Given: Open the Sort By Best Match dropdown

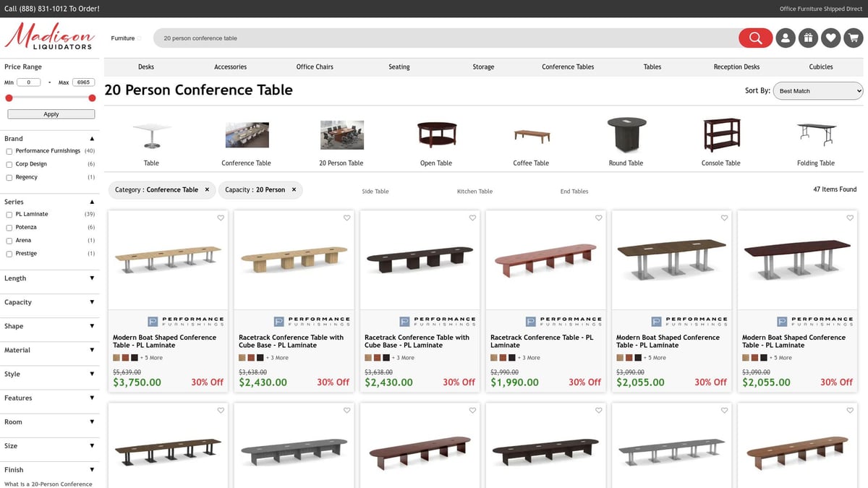Looking at the screenshot, I should tap(817, 90).
